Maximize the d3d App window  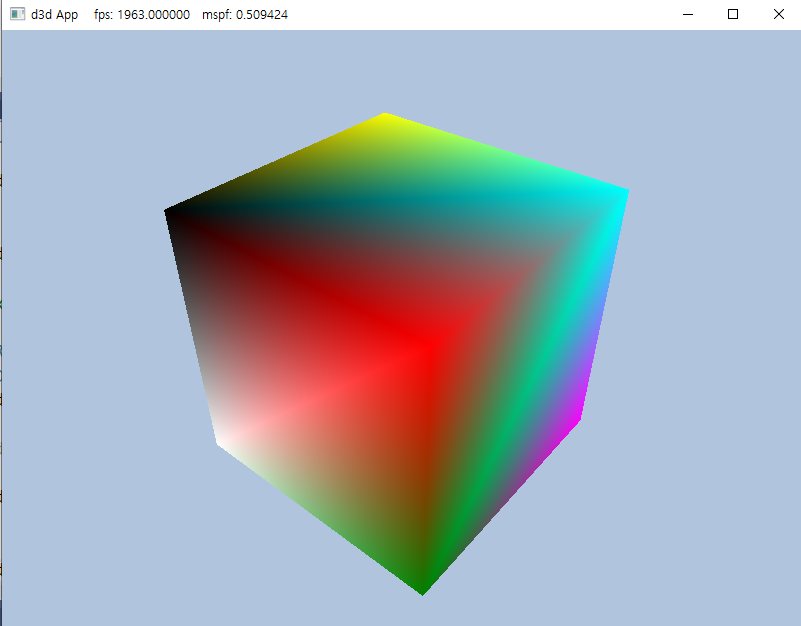733,14
